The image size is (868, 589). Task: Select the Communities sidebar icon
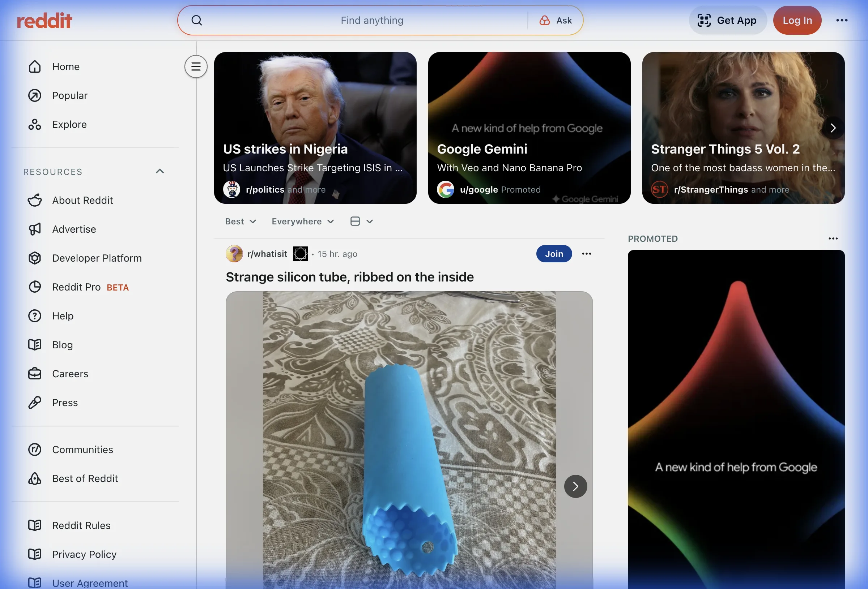35,450
